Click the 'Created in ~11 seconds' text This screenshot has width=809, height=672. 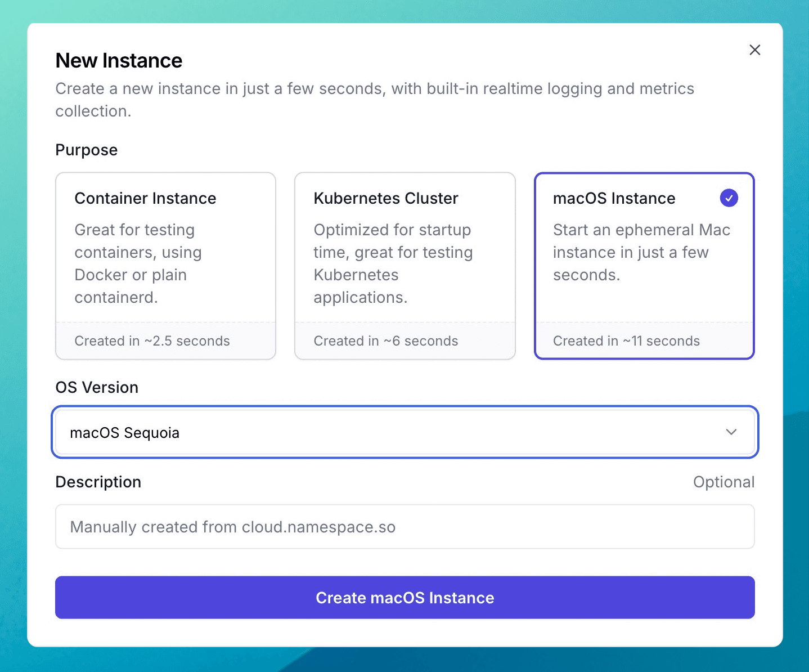click(627, 341)
